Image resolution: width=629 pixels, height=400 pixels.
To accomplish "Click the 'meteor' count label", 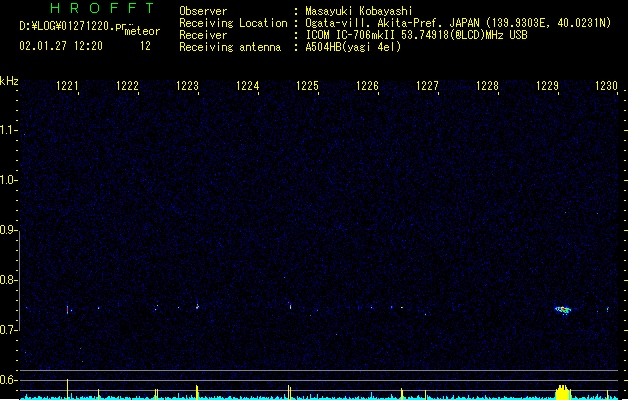I will (x=142, y=31).
